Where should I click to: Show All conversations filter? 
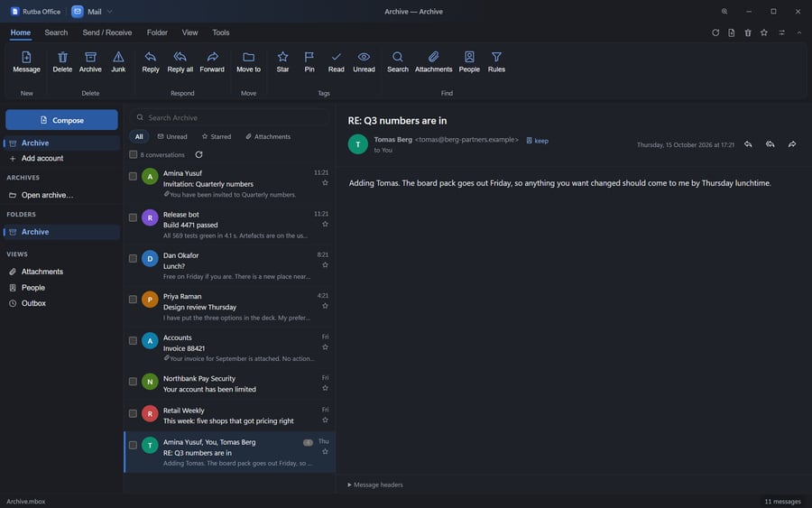coord(139,137)
